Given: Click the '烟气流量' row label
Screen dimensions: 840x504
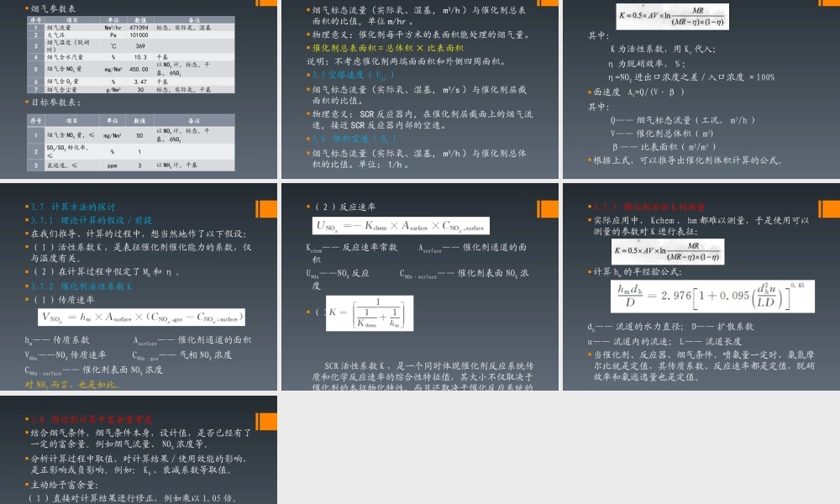Looking at the screenshot, I should coord(59,28).
